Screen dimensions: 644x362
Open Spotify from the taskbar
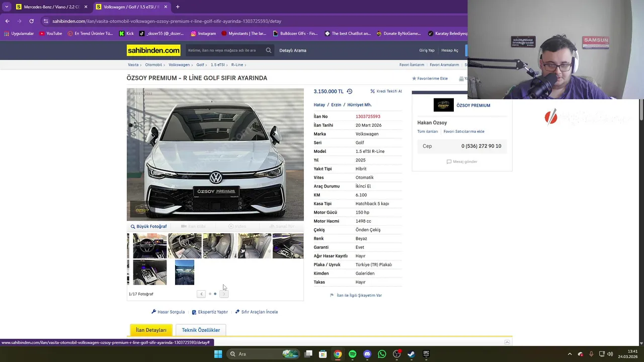click(352, 354)
